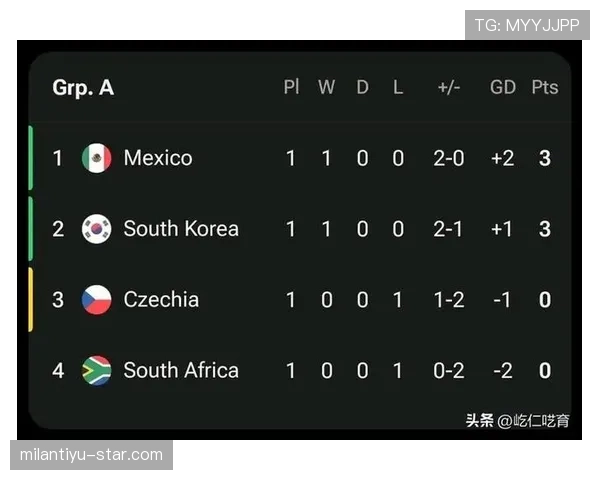Click the Pts column header
Viewport: 600px width, 480px height.
point(545,87)
